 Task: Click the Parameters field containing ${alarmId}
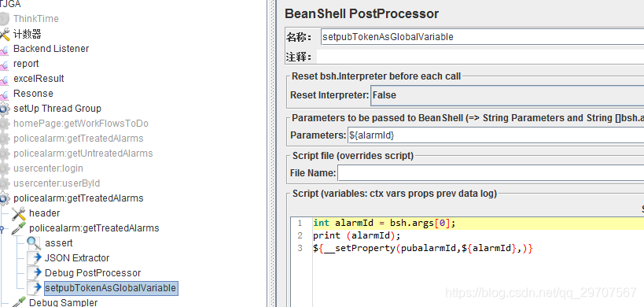click(x=495, y=135)
